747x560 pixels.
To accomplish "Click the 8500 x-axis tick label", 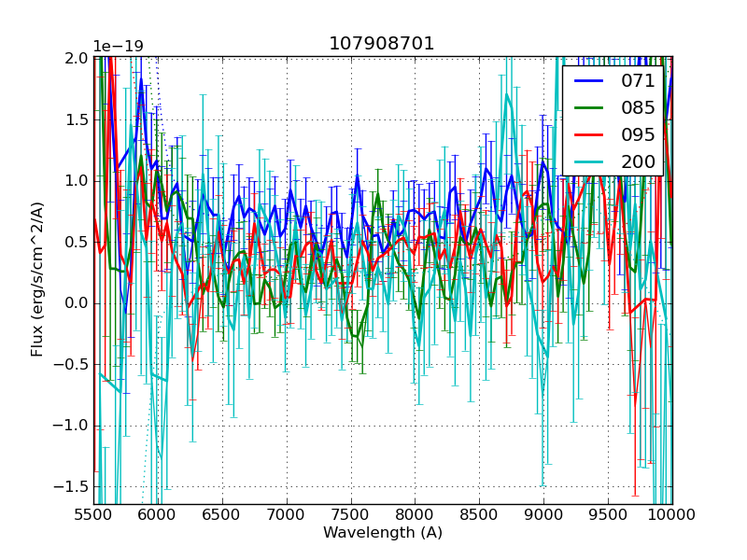I will click(479, 515).
